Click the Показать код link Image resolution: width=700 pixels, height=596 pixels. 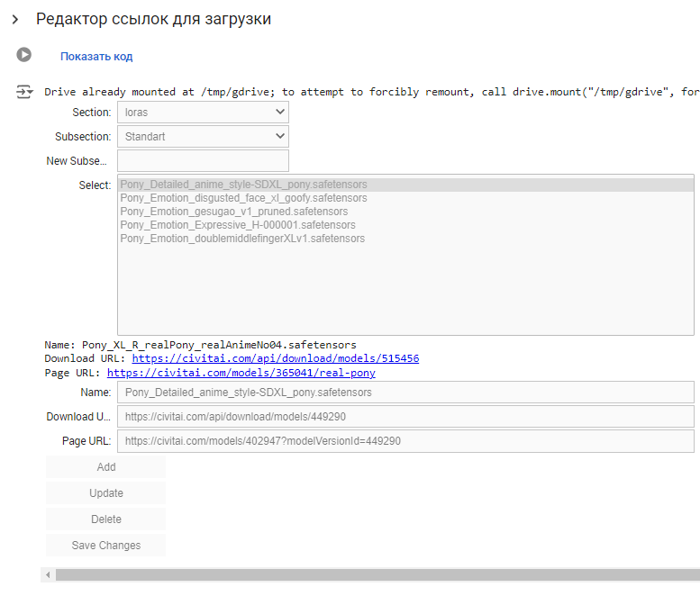tap(96, 57)
